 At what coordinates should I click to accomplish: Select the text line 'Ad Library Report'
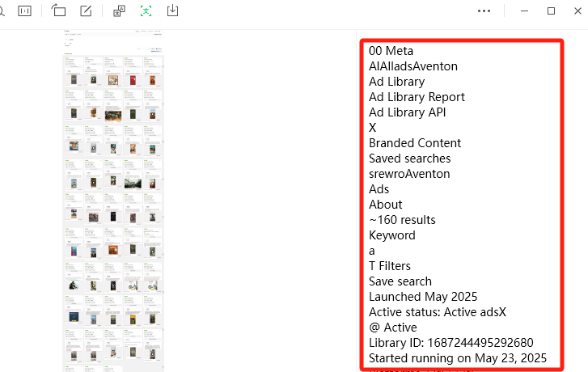[x=417, y=97]
